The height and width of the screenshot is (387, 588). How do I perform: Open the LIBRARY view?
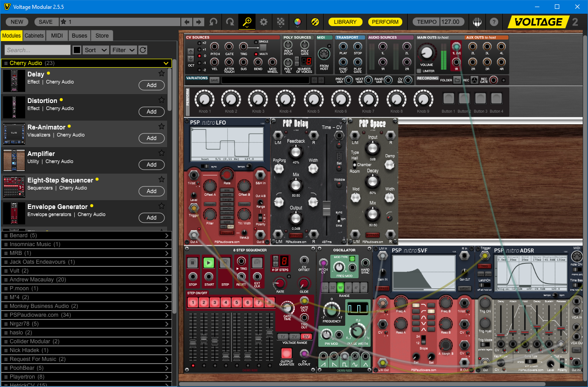click(x=345, y=22)
